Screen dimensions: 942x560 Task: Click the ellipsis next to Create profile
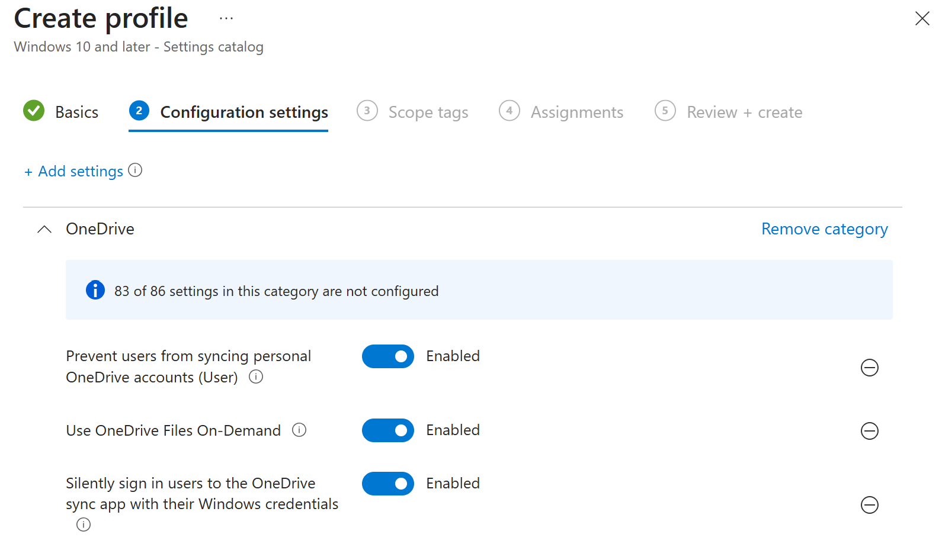tap(226, 19)
